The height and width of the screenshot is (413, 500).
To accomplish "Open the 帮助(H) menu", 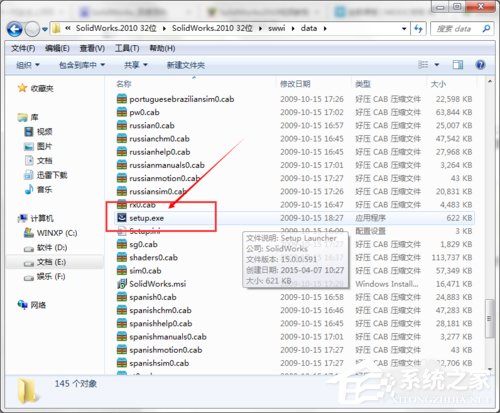I will click(x=162, y=48).
